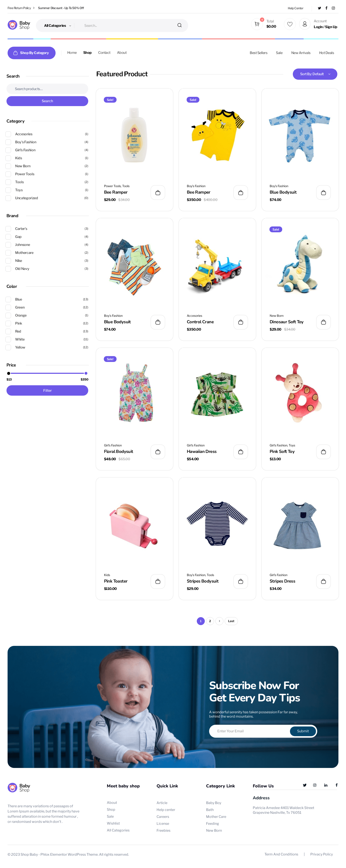The image size is (346, 868).
Task: Tick the Mothercare brand checkbox
Action: point(8,253)
